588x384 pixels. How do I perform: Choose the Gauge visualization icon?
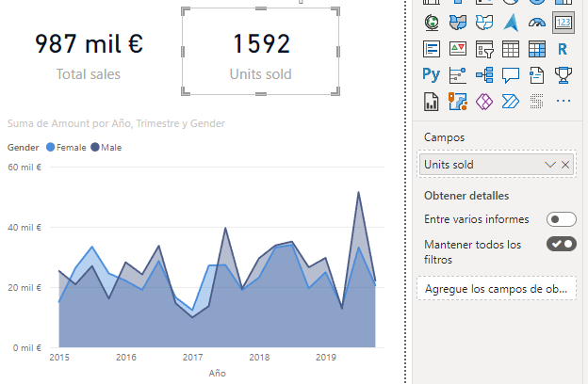pos(537,22)
